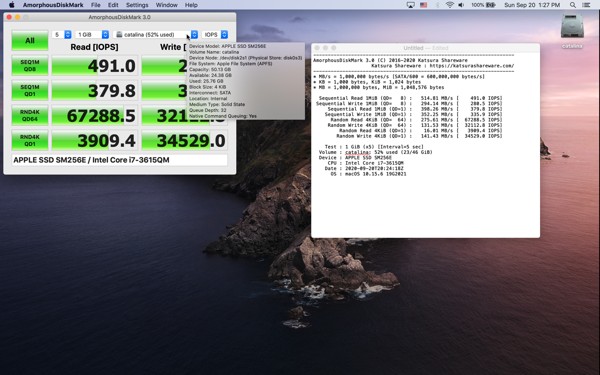Image resolution: width=600 pixels, height=375 pixels.
Task: Click the APPLE SSD SM256E description field
Action: click(119, 160)
